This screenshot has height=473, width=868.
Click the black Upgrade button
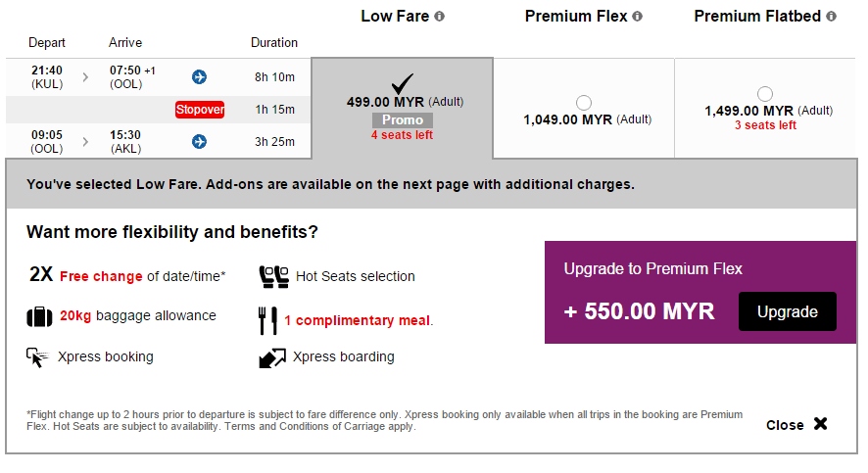point(788,311)
